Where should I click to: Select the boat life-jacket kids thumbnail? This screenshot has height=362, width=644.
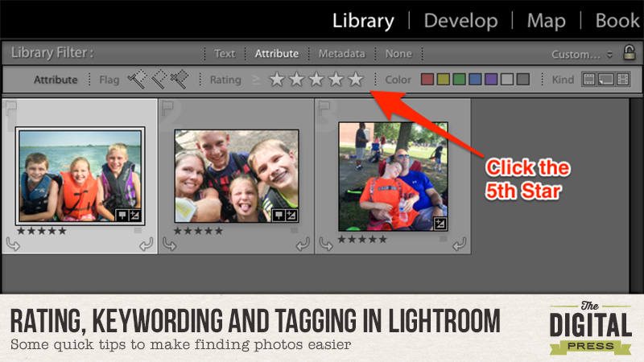[80, 176]
